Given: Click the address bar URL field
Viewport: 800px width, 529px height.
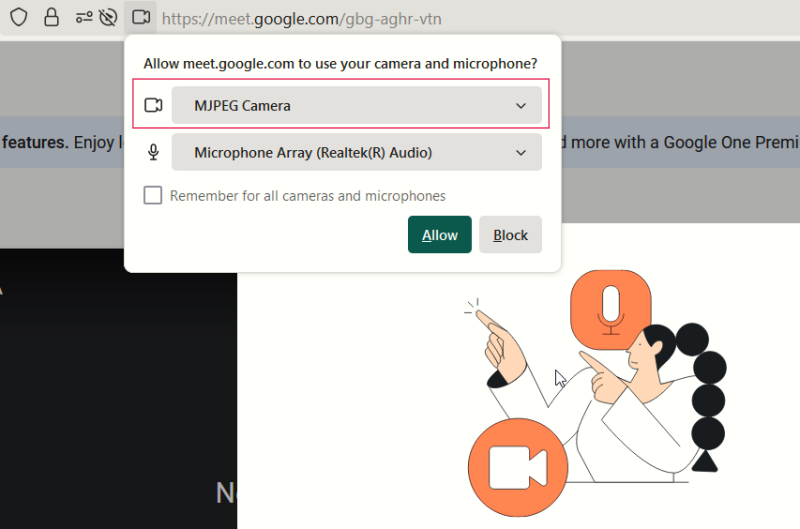Looking at the screenshot, I should (x=301, y=19).
